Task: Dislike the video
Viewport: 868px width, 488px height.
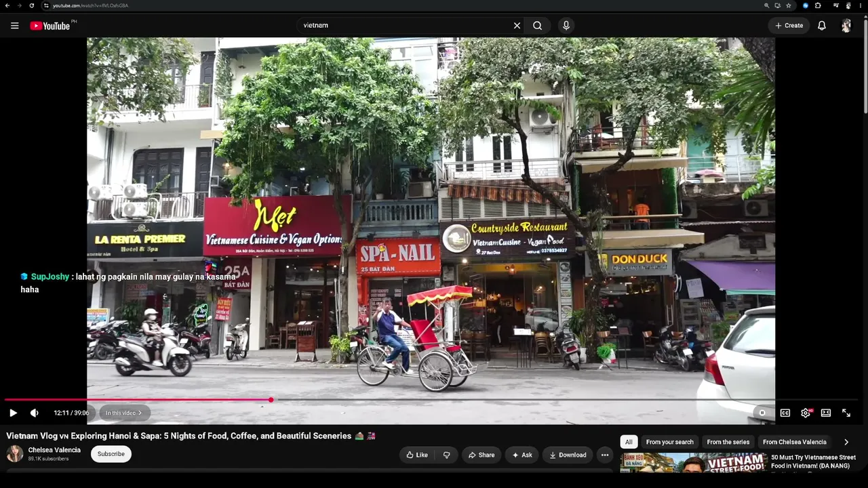Action: tap(446, 455)
